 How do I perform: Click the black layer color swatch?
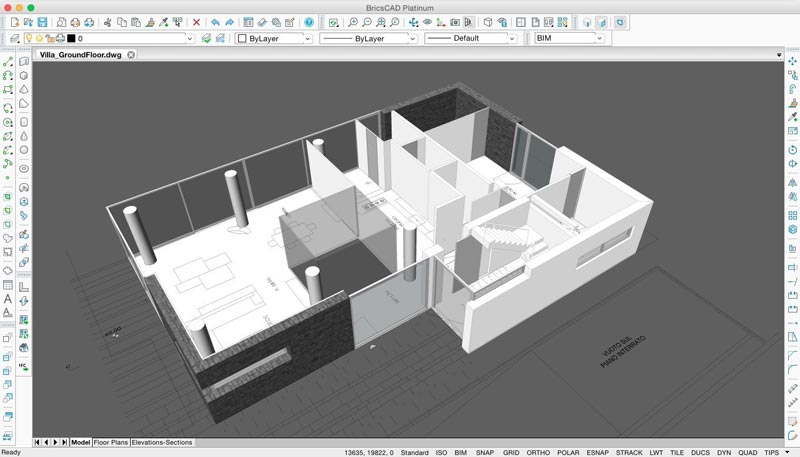coord(71,38)
